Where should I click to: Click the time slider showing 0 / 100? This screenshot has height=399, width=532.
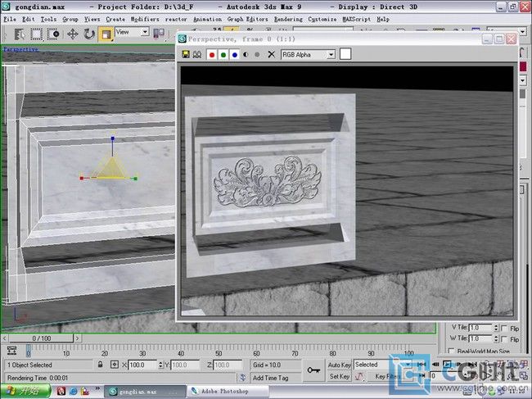[x=41, y=338]
